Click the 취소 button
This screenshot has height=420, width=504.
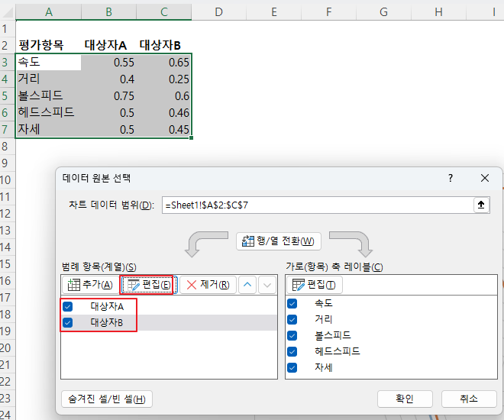469,399
